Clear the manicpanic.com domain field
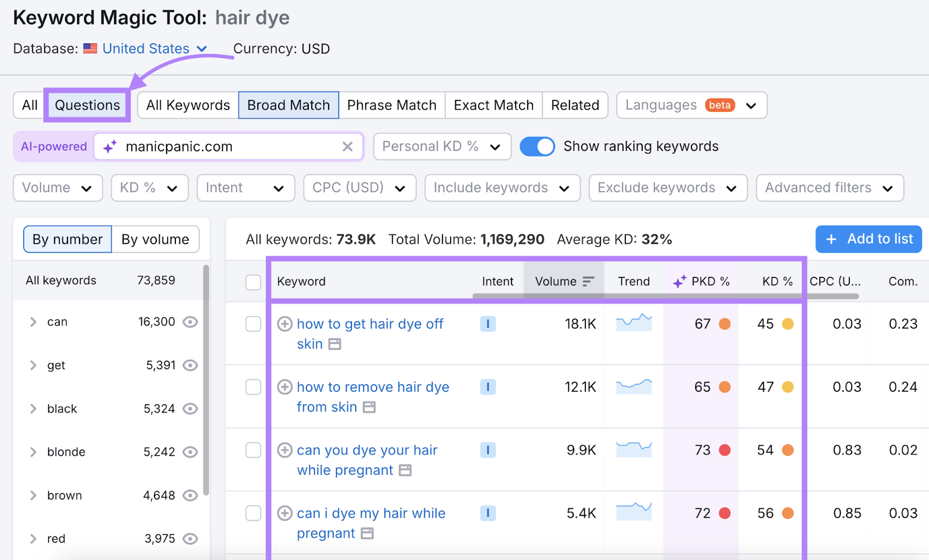Image resolution: width=929 pixels, height=560 pixels. click(347, 147)
